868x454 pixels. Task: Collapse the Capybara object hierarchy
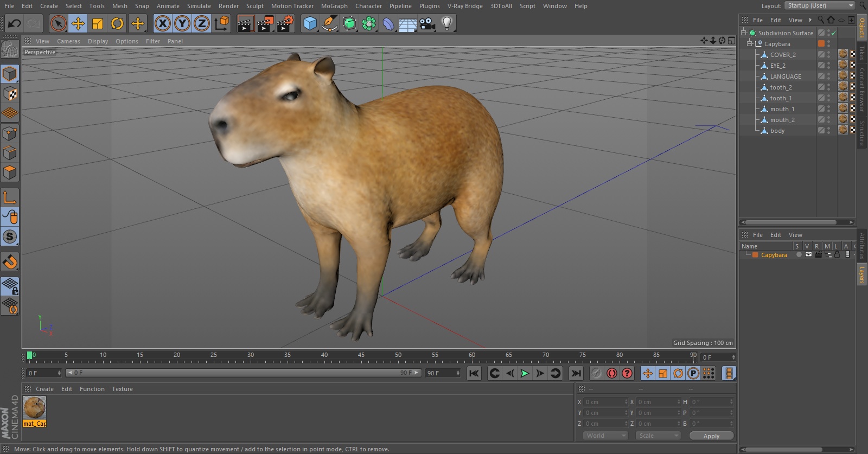click(750, 43)
